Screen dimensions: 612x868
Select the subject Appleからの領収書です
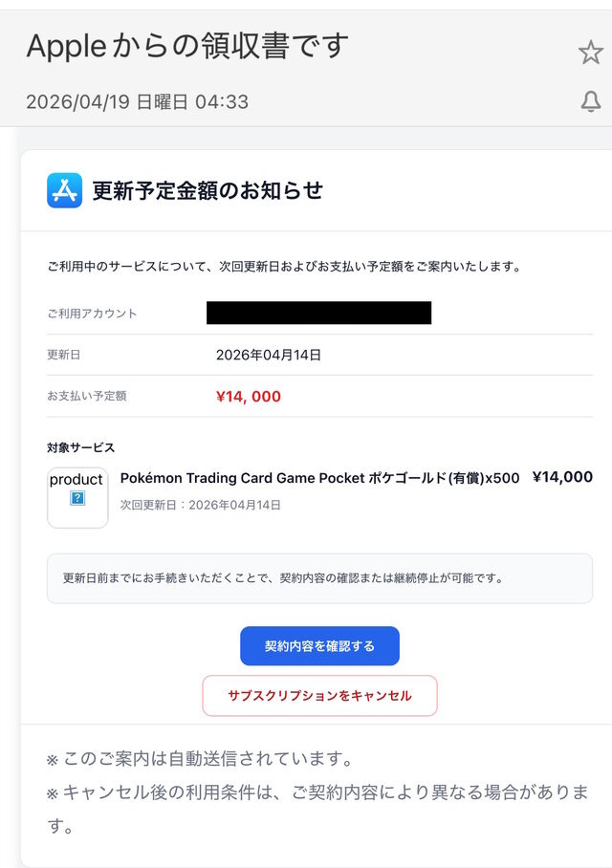pyautogui.click(x=187, y=46)
